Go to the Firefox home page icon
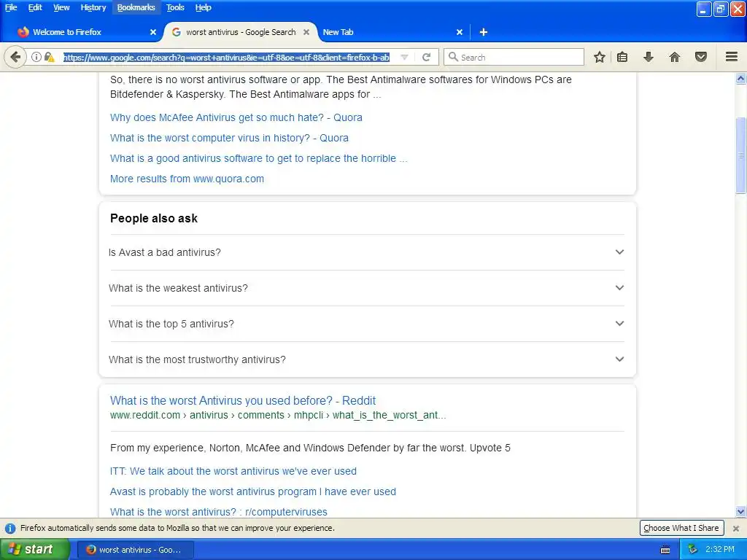 coord(675,57)
